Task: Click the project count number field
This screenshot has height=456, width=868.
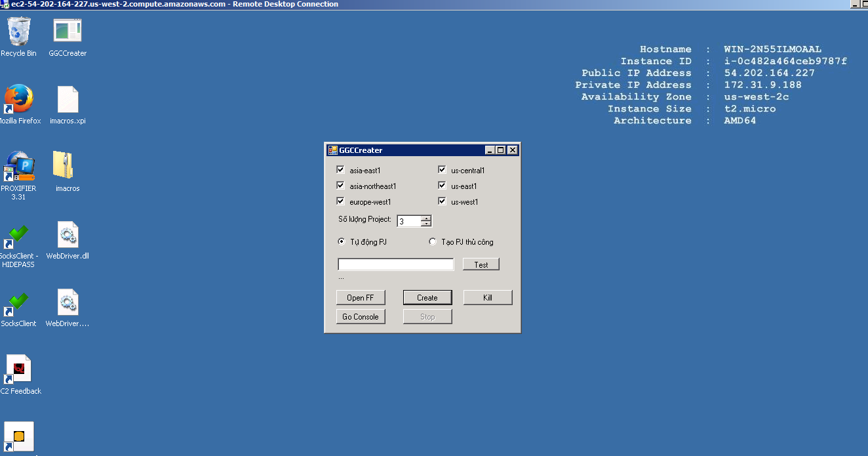Action: 409,221
